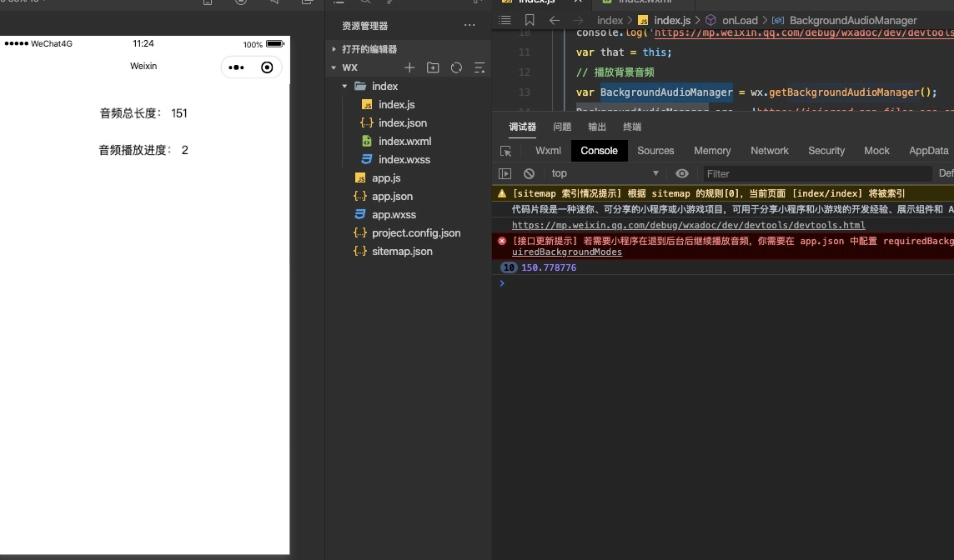Open the Sources devtools tab
The image size is (954, 560).
point(655,151)
